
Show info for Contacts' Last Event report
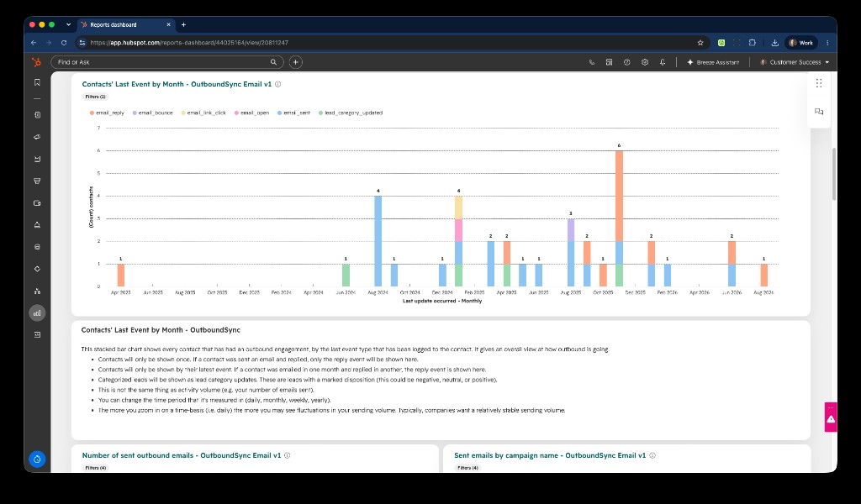point(277,84)
